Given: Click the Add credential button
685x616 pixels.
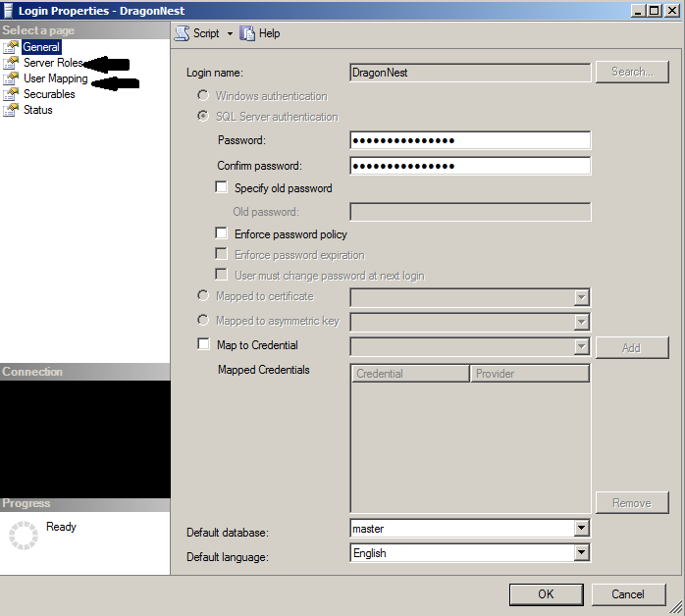Looking at the screenshot, I should tap(632, 348).
